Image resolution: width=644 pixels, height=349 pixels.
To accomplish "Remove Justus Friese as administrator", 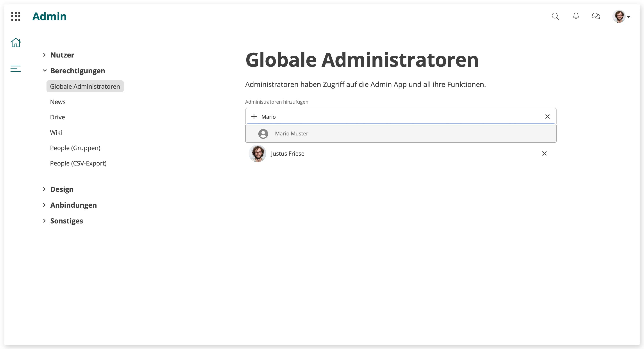I will (x=544, y=153).
